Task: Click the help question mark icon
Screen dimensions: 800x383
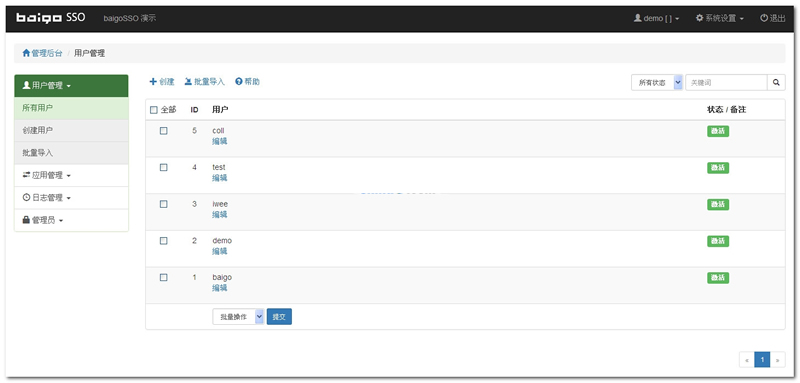Action: [238, 82]
